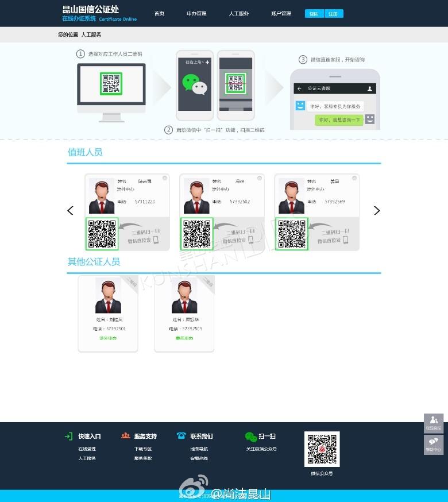Click avatar of notary with phone 57392505
This screenshot has width=448, height=502.
click(x=184, y=295)
